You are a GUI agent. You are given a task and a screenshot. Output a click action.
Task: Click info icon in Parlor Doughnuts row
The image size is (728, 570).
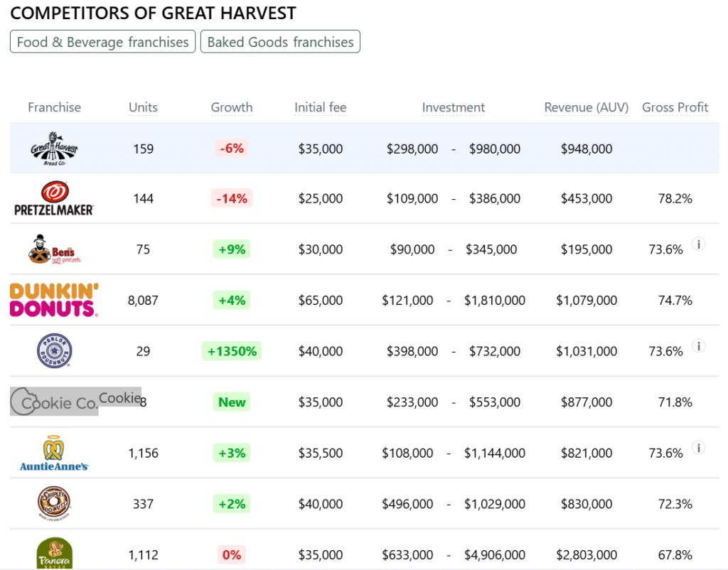[699, 346]
